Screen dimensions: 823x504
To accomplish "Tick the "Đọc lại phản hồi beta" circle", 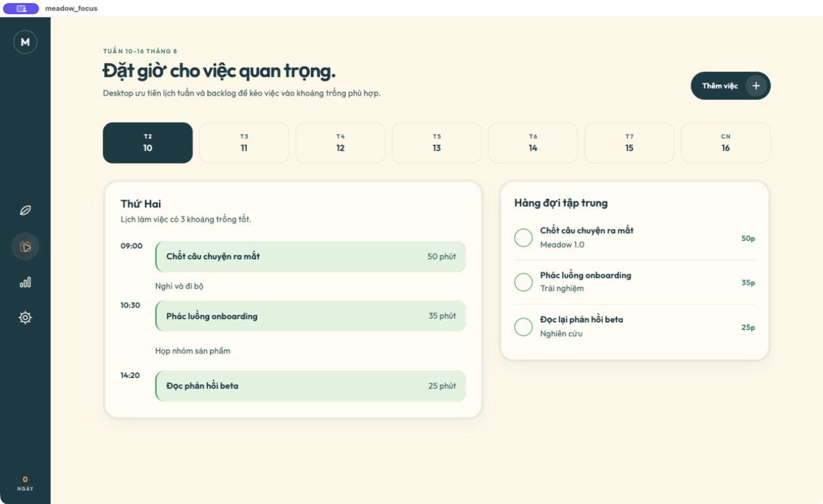I will coord(523,327).
